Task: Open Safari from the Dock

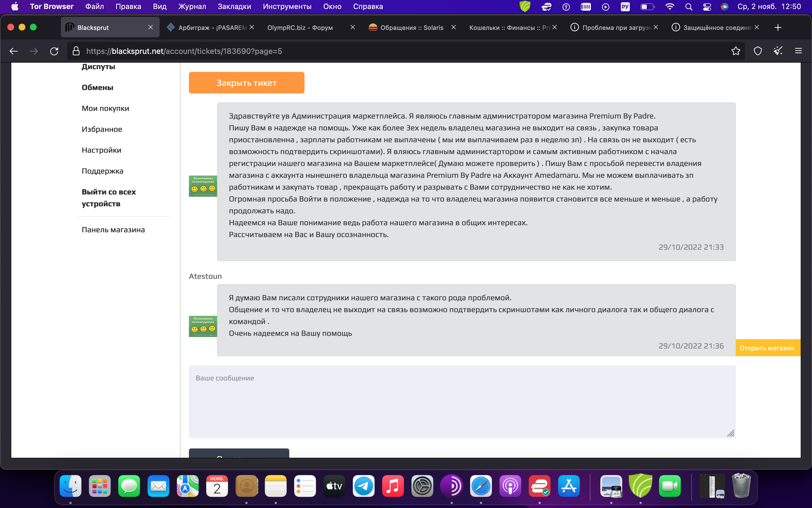Action: 481,486
